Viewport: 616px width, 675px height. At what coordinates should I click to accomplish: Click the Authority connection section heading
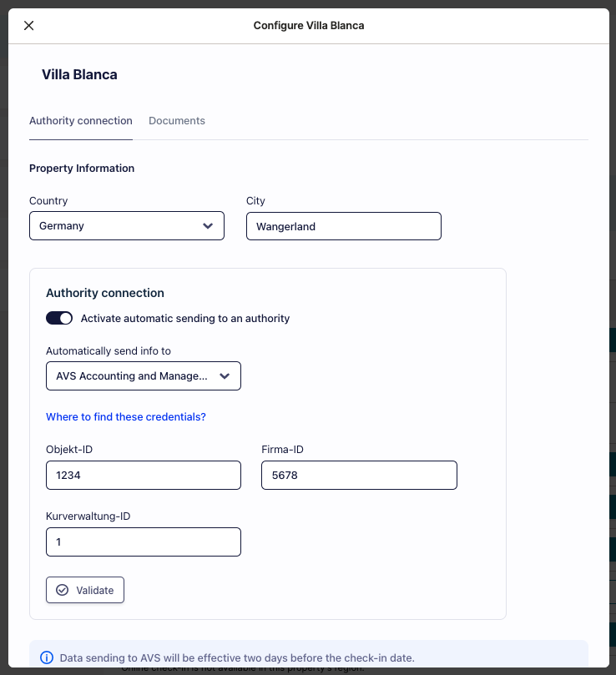105,293
